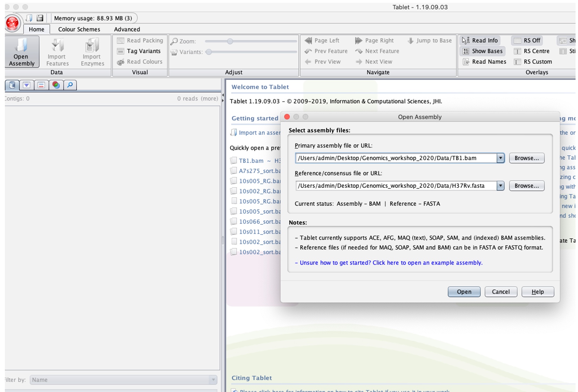Click the Page Right navigation icon
Image resolution: width=578 pixels, height=392 pixels.
(x=359, y=41)
